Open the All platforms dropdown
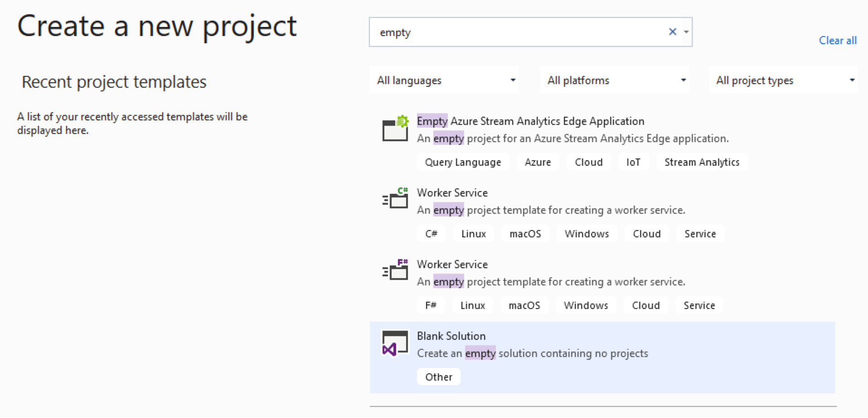 pos(615,80)
